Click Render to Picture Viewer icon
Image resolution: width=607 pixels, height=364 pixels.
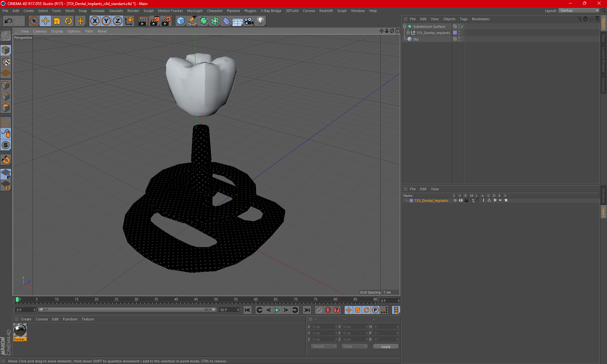[154, 21]
